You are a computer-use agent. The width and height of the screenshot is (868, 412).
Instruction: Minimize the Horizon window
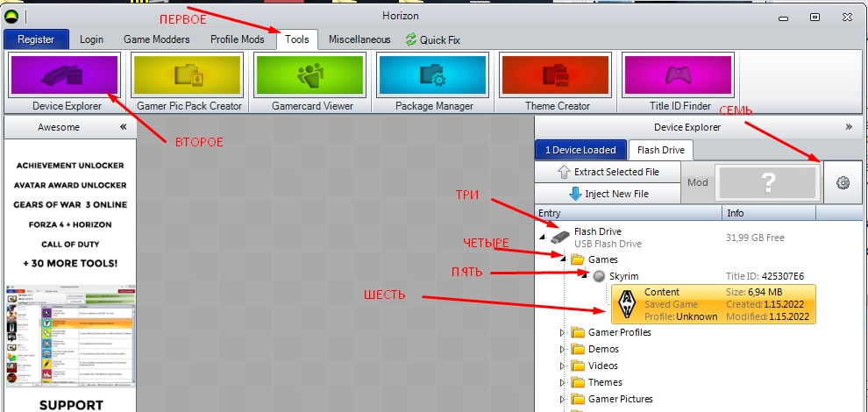783,18
